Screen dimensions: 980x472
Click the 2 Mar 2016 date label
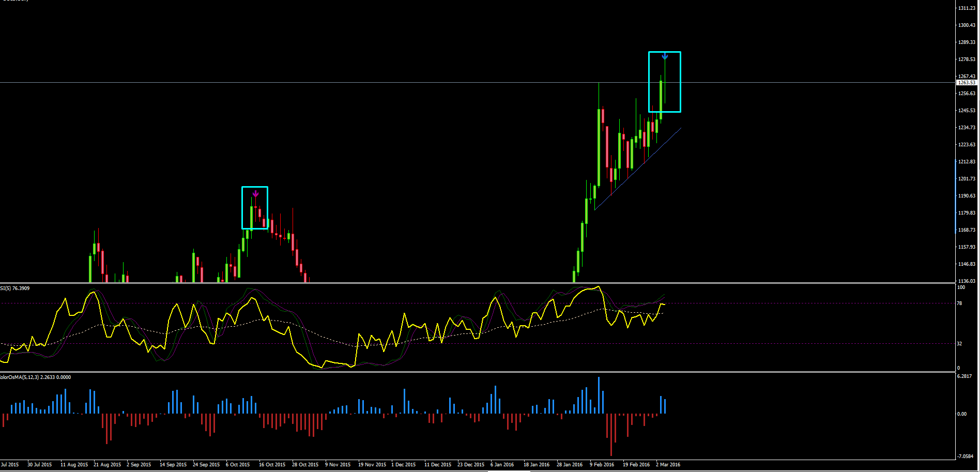(x=668, y=465)
